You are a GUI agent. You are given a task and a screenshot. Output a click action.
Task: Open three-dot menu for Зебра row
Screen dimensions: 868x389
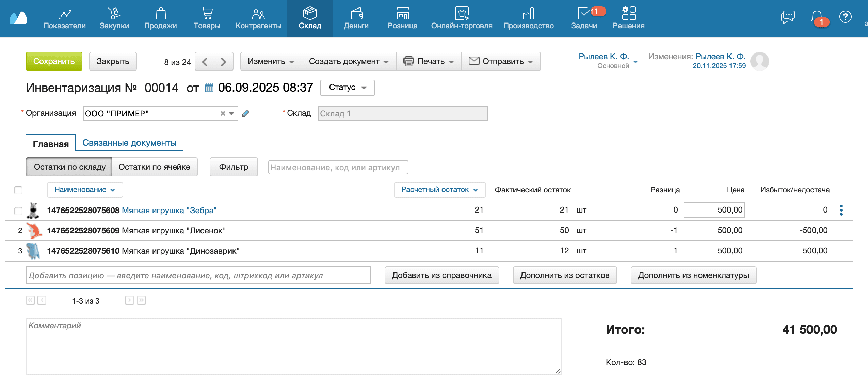841,210
